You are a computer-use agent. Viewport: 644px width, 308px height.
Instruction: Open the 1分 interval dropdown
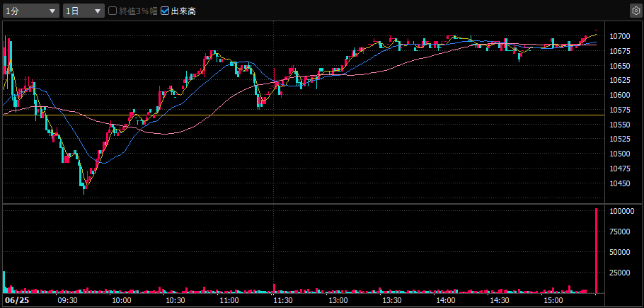31,11
